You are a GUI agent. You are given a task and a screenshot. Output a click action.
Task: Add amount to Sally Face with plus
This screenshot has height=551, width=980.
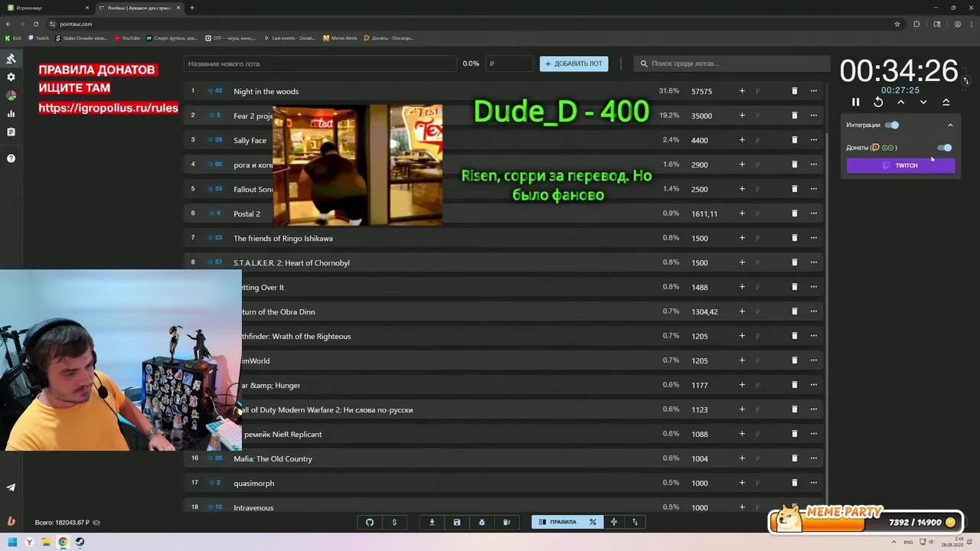742,140
